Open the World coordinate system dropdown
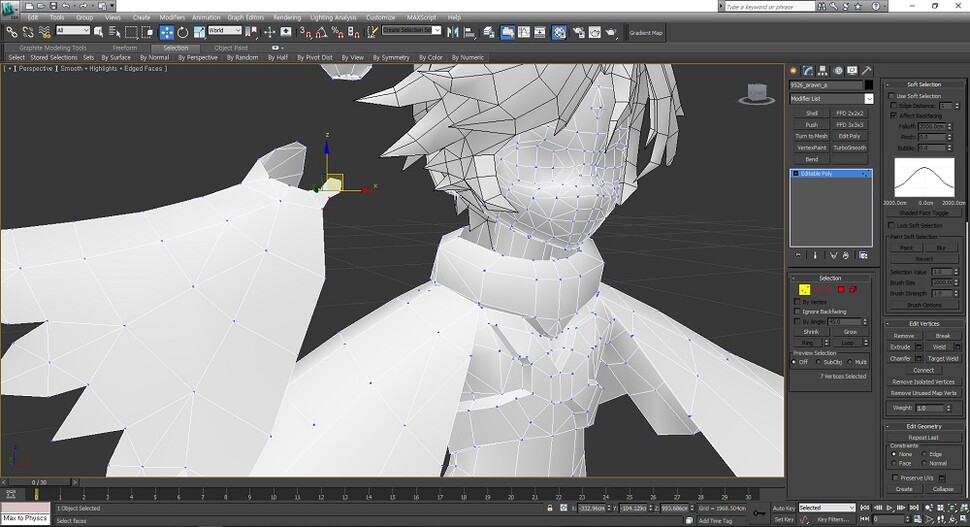This screenshot has height=527, width=970. (x=224, y=30)
